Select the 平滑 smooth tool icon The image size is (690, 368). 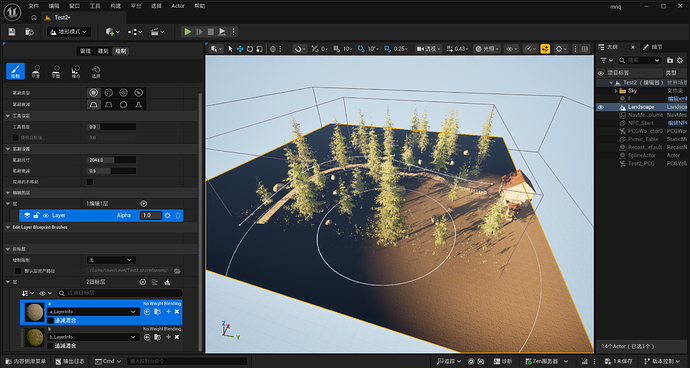click(x=36, y=71)
